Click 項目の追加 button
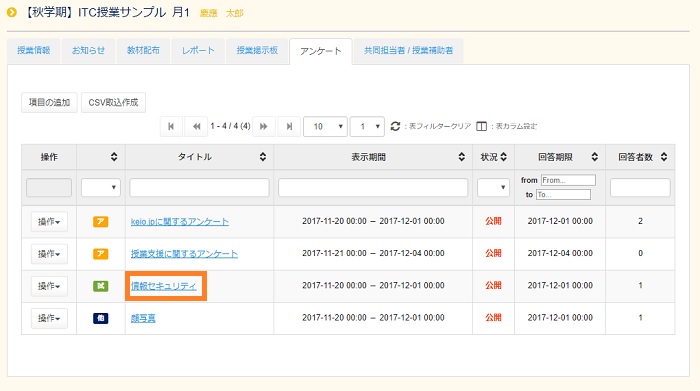Image resolution: width=700 pixels, height=391 pixels. coord(49,103)
